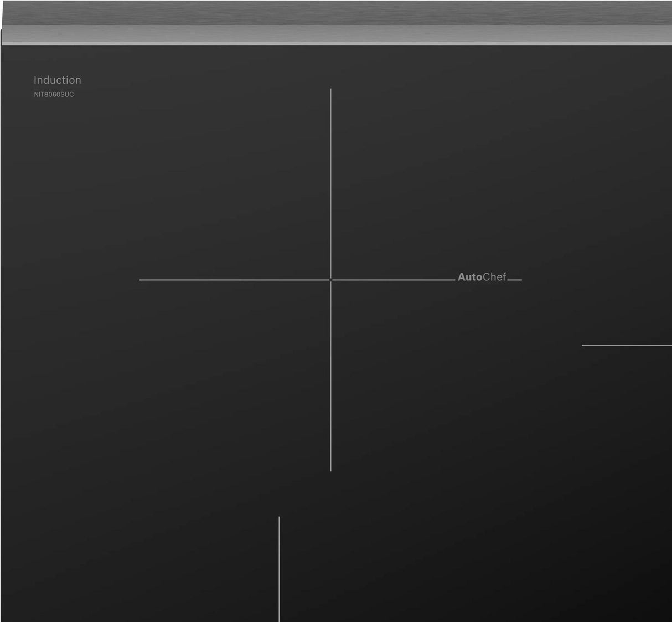
Task: Click the AutoChef label
Action: (x=482, y=277)
